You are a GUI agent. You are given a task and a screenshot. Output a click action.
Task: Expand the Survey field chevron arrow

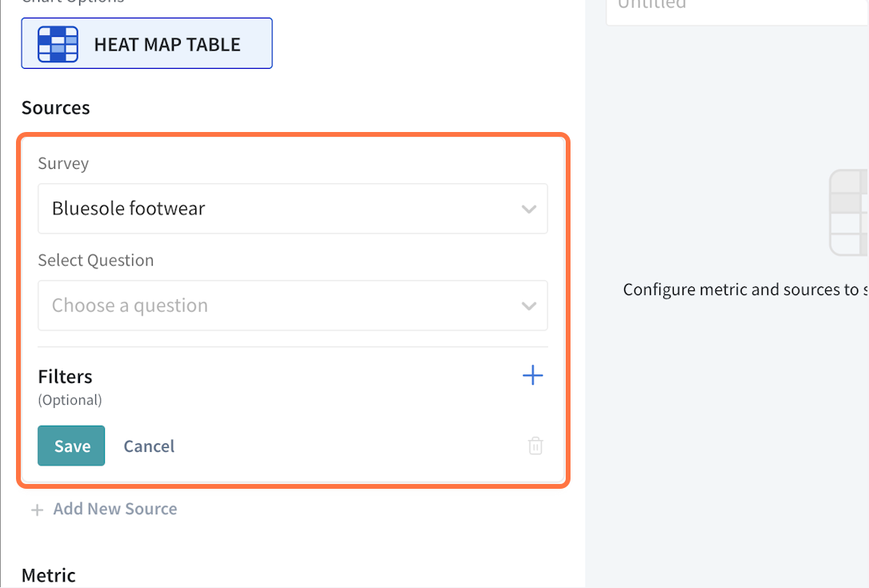(x=528, y=210)
